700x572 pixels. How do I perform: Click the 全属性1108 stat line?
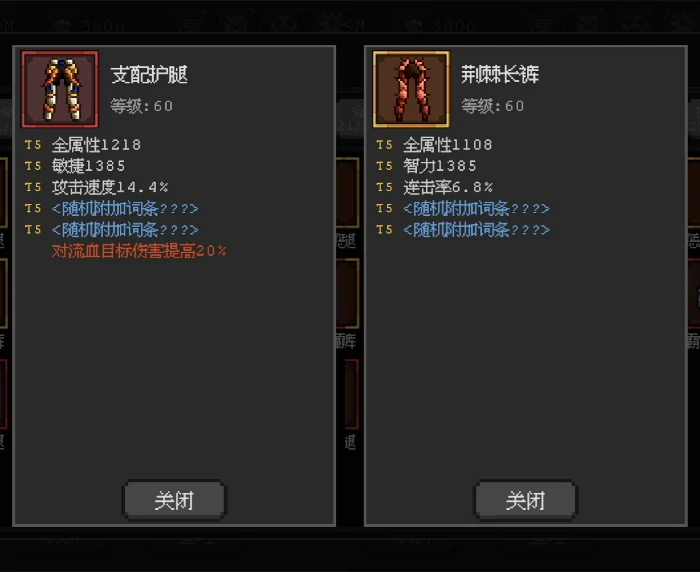click(x=448, y=145)
